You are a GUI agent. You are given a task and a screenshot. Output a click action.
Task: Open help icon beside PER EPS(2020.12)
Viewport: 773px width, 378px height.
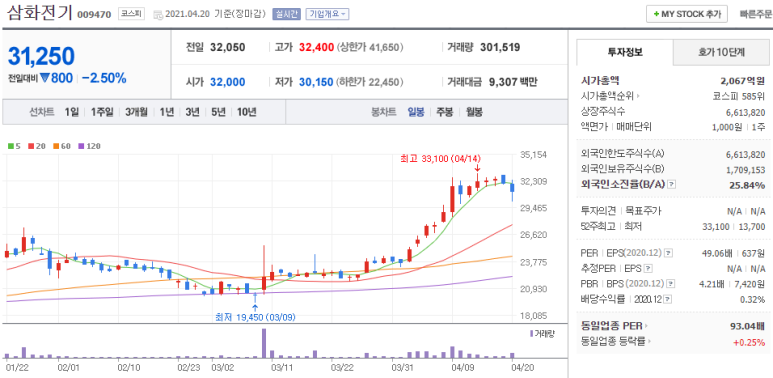[668, 253]
